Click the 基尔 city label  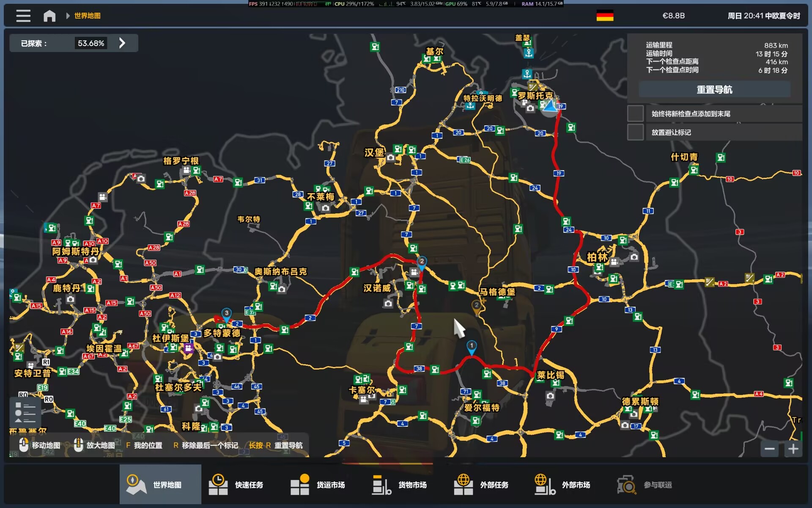pyautogui.click(x=435, y=52)
